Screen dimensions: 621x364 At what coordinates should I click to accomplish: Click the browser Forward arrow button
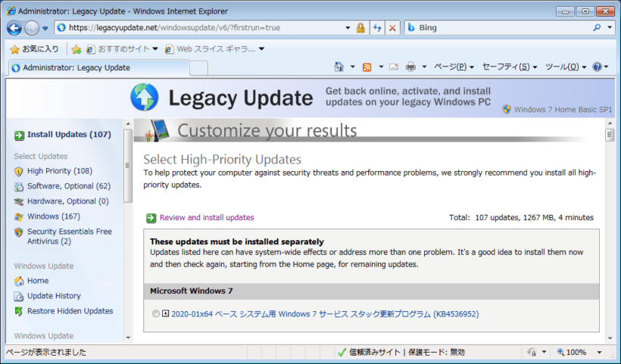point(32,28)
